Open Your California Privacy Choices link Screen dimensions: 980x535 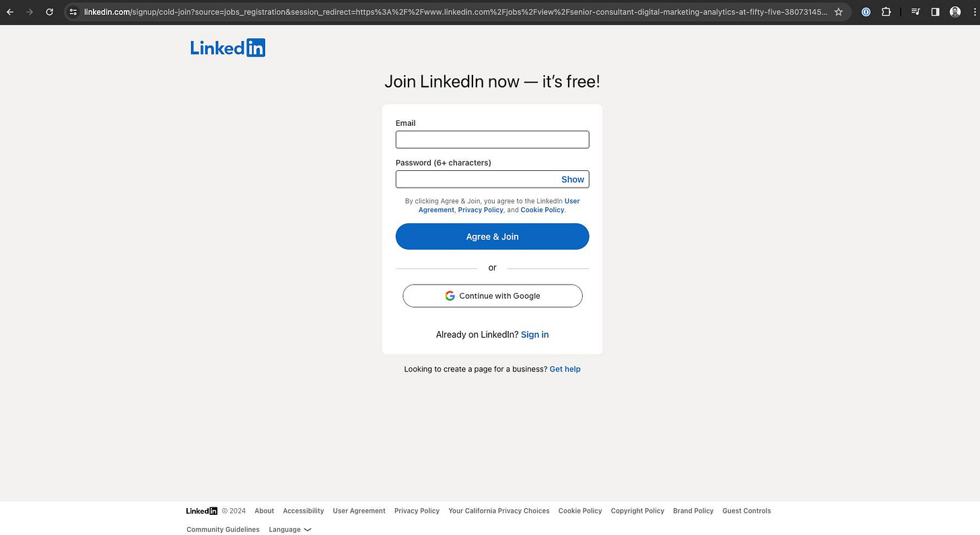point(499,511)
